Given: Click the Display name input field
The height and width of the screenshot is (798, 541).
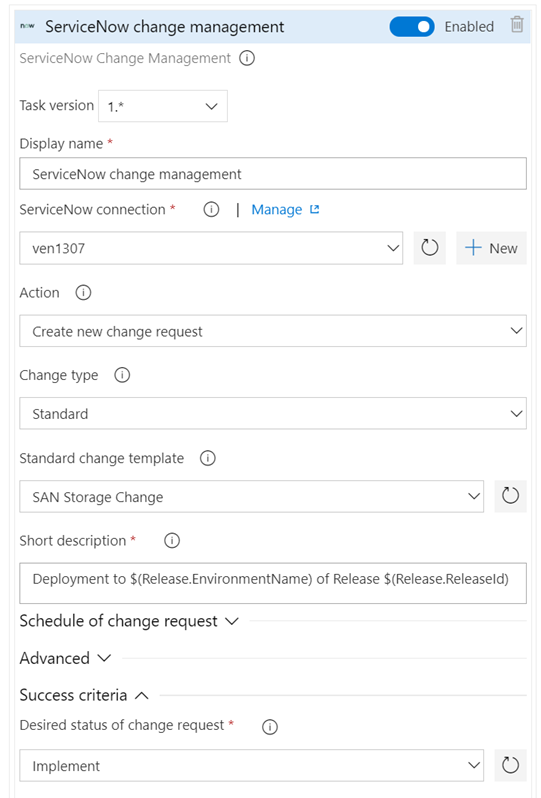Looking at the screenshot, I should [273, 174].
